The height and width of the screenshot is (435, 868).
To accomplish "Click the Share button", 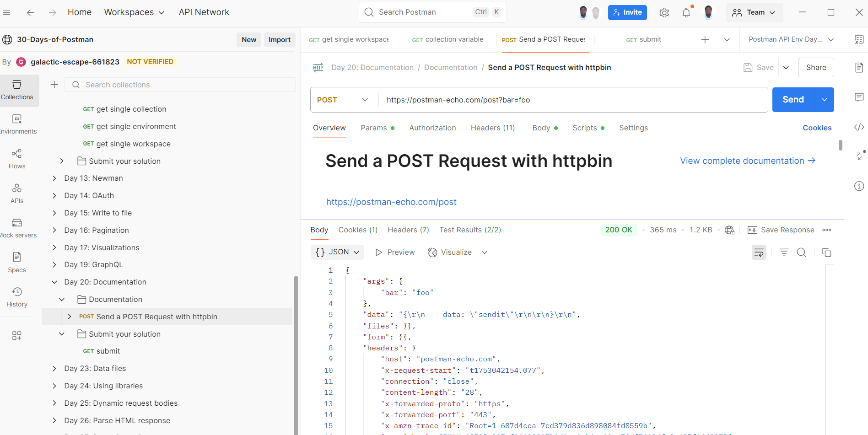I will (816, 68).
